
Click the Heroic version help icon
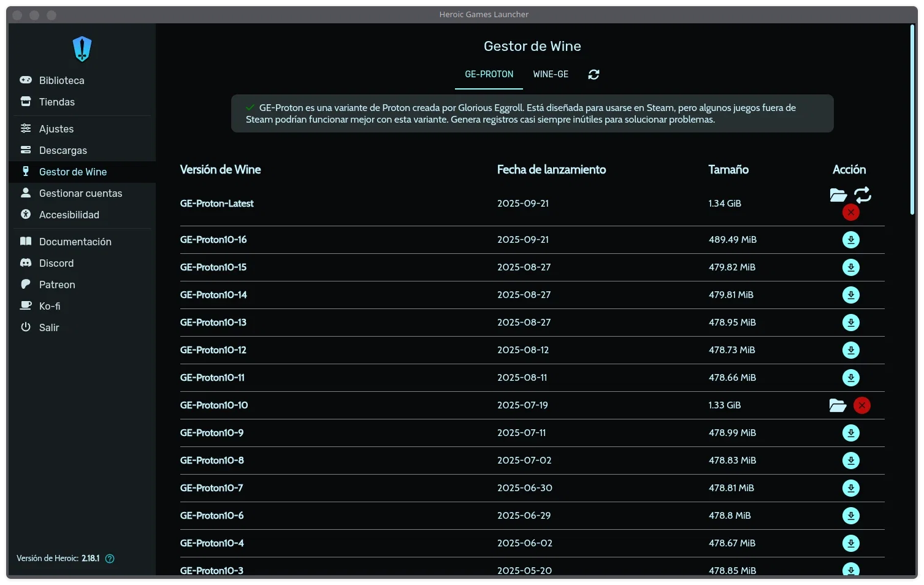point(110,559)
